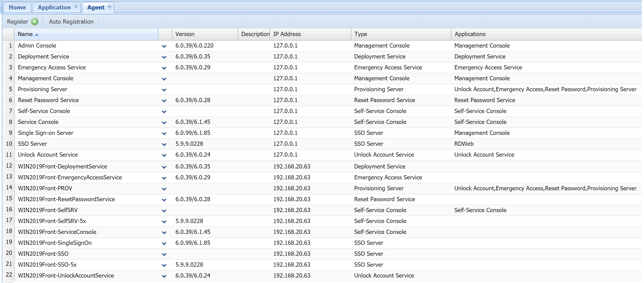Click the Applications column header
The image size is (644, 283).
pyautogui.click(x=470, y=34)
